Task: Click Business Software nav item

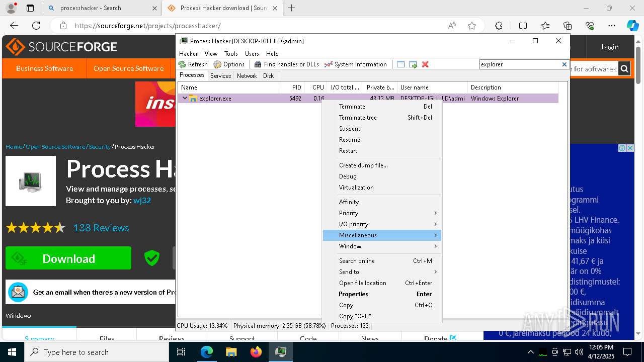Action: point(44,68)
